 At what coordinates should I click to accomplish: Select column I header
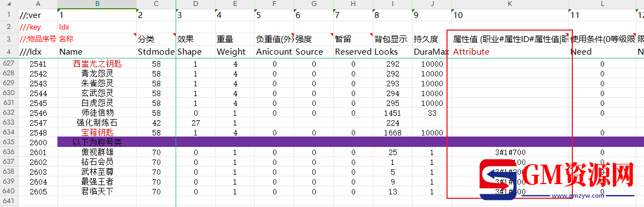[393, 4]
